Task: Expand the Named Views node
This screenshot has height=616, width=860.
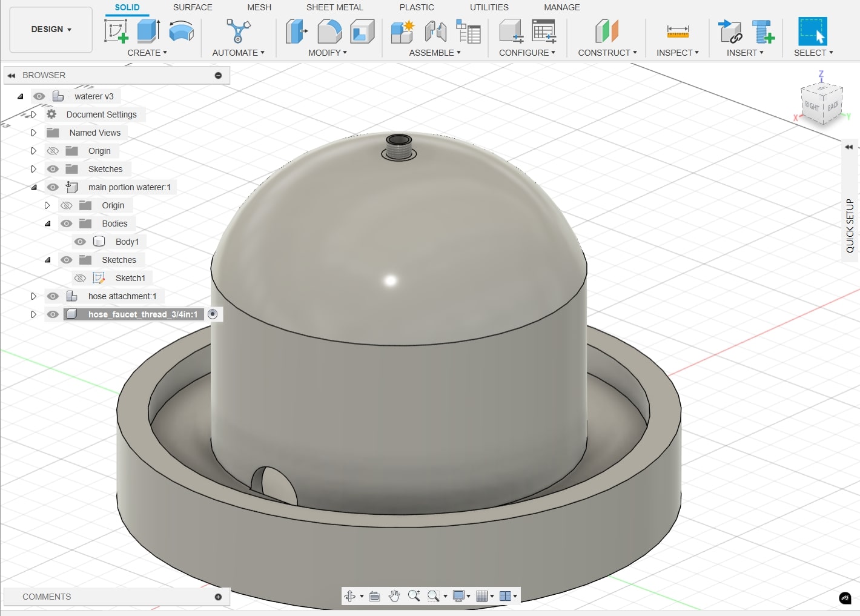Action: click(34, 132)
